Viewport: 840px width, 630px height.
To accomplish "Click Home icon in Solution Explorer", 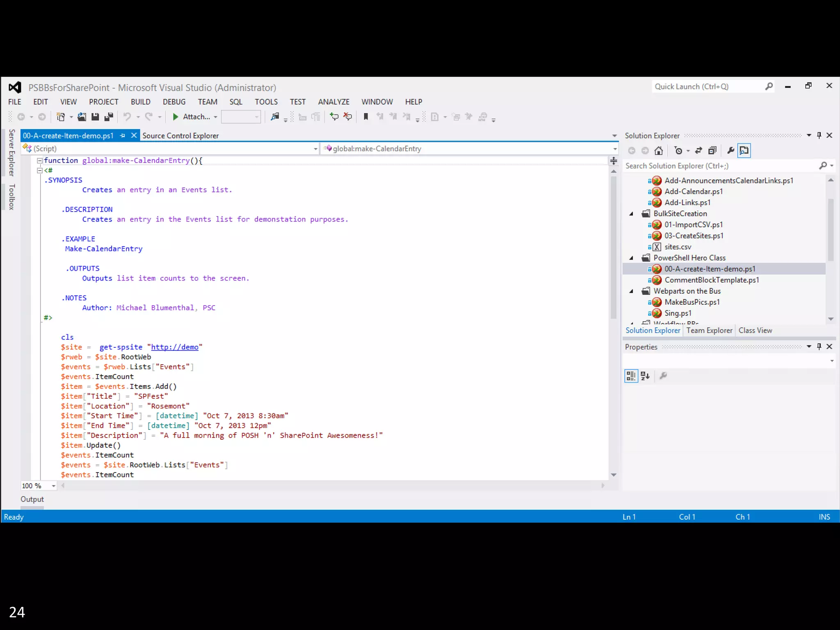I will point(659,151).
